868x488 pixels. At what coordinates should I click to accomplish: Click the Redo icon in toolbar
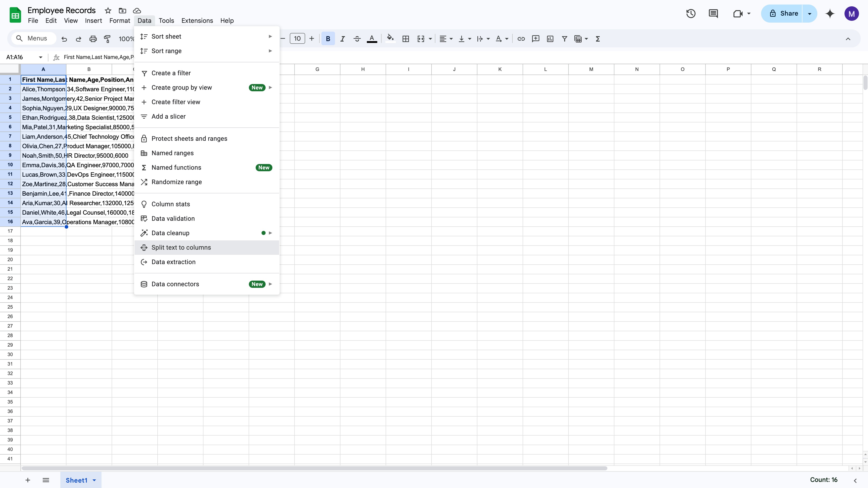(x=78, y=39)
